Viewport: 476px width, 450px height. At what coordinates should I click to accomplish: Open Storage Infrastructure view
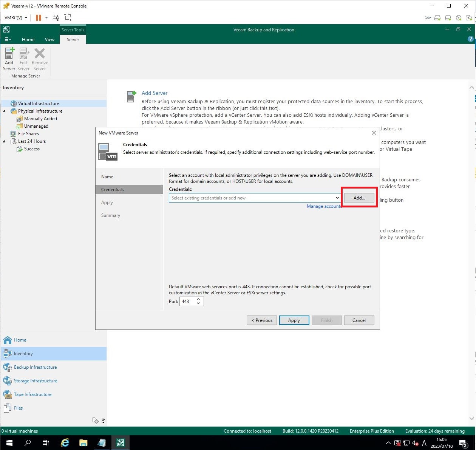pos(54,381)
